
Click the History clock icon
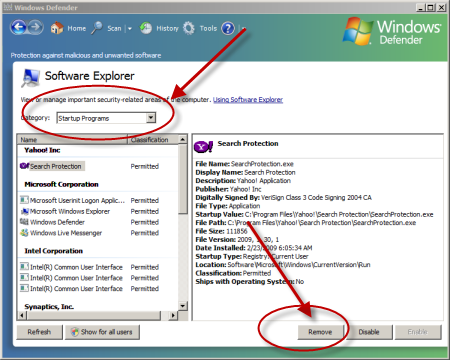tap(146, 28)
